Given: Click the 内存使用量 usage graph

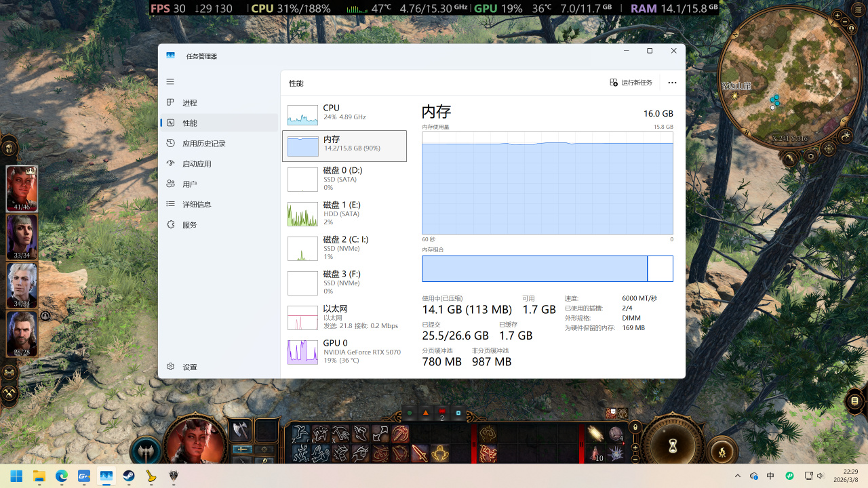Looking at the screenshot, I should [x=547, y=183].
